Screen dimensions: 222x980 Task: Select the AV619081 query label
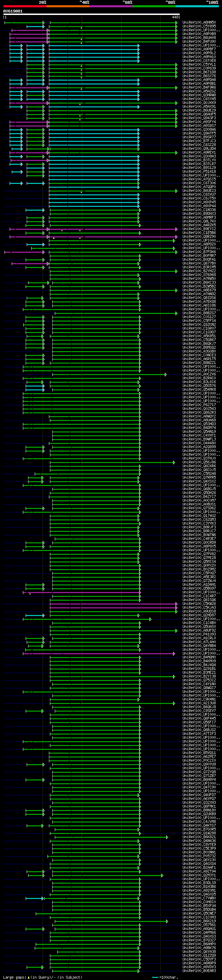[x=13, y=11]
